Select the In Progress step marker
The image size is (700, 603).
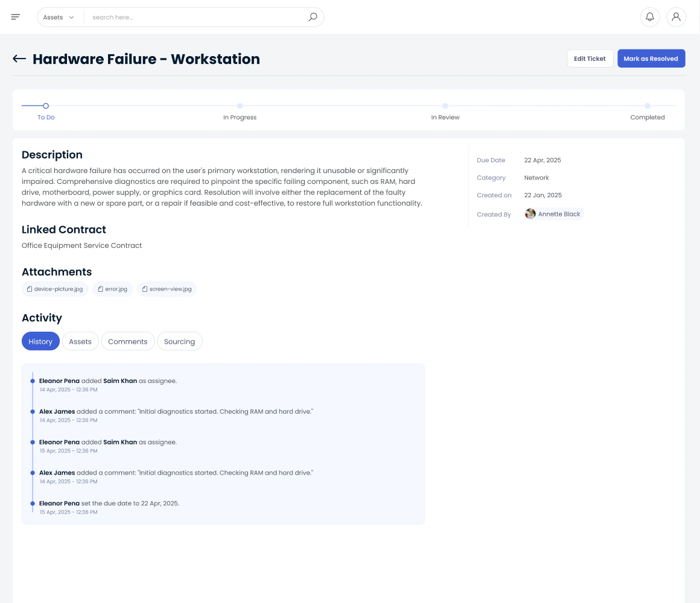coord(240,106)
